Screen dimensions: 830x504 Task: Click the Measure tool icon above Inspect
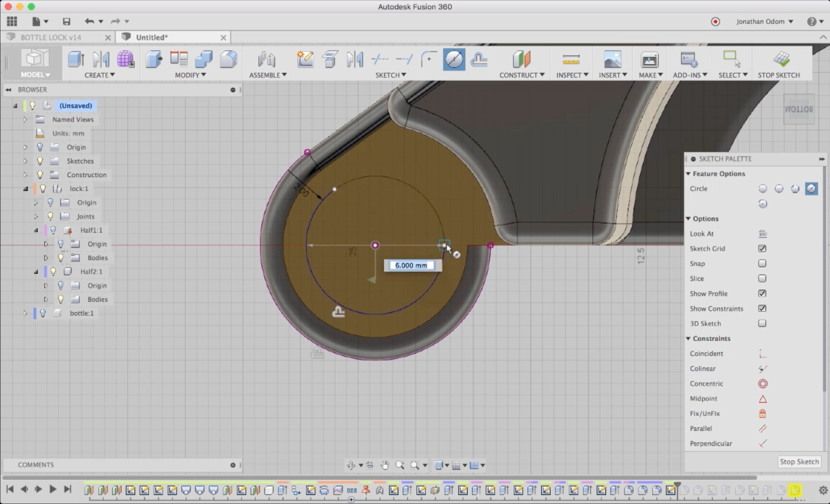coord(571,59)
